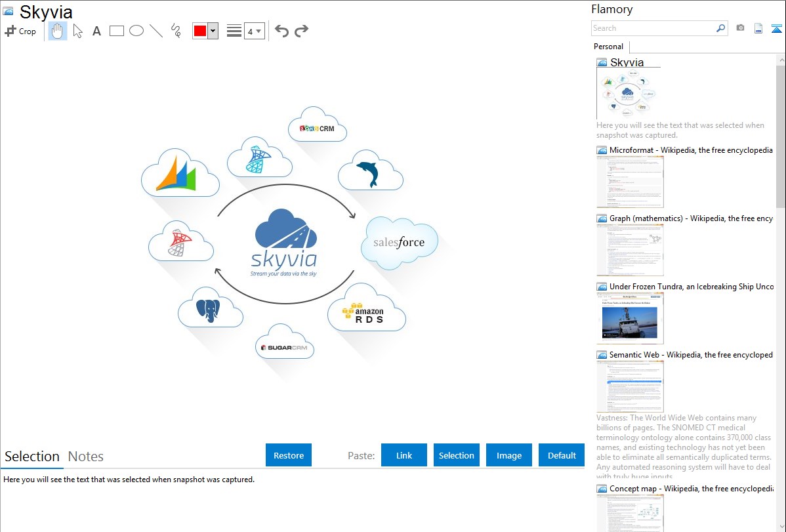Pick the rectangle drawing tool
The image size is (786, 532).
116,31
